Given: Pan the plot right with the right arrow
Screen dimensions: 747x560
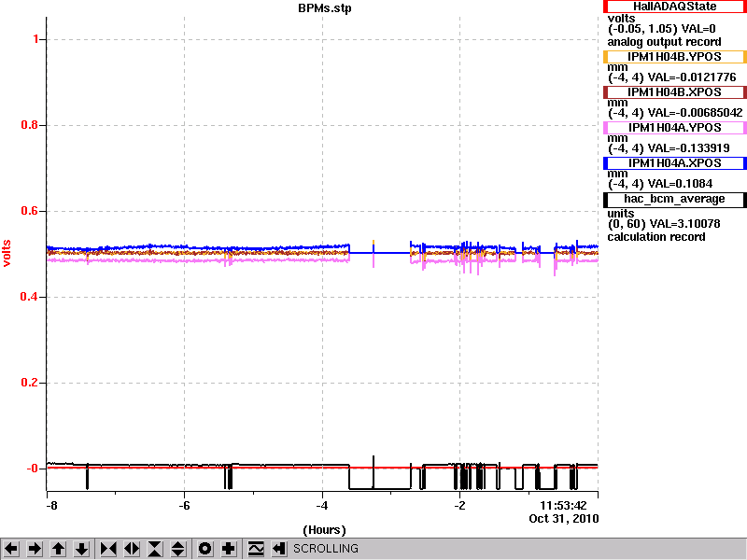Looking at the screenshot, I should [35, 549].
